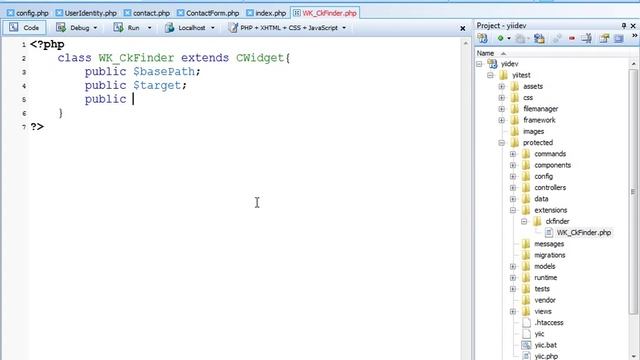Select the yiic file
The image size is (640, 360).
(539, 334)
